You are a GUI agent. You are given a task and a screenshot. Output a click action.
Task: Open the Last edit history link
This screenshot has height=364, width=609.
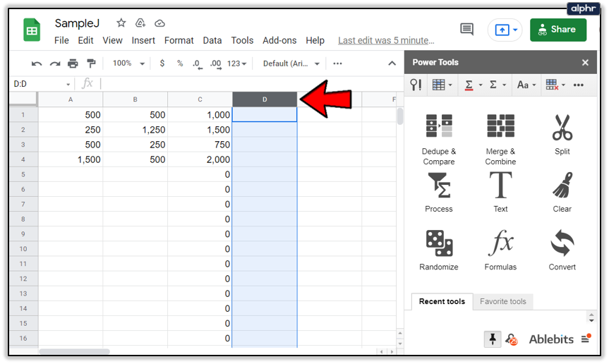tap(386, 40)
